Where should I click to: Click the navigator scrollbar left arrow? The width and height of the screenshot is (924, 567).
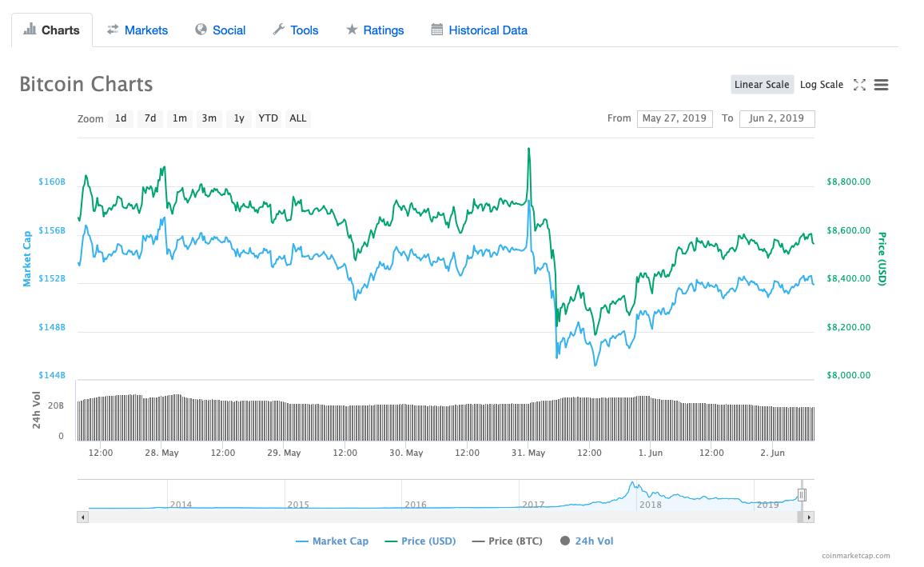tap(82, 517)
